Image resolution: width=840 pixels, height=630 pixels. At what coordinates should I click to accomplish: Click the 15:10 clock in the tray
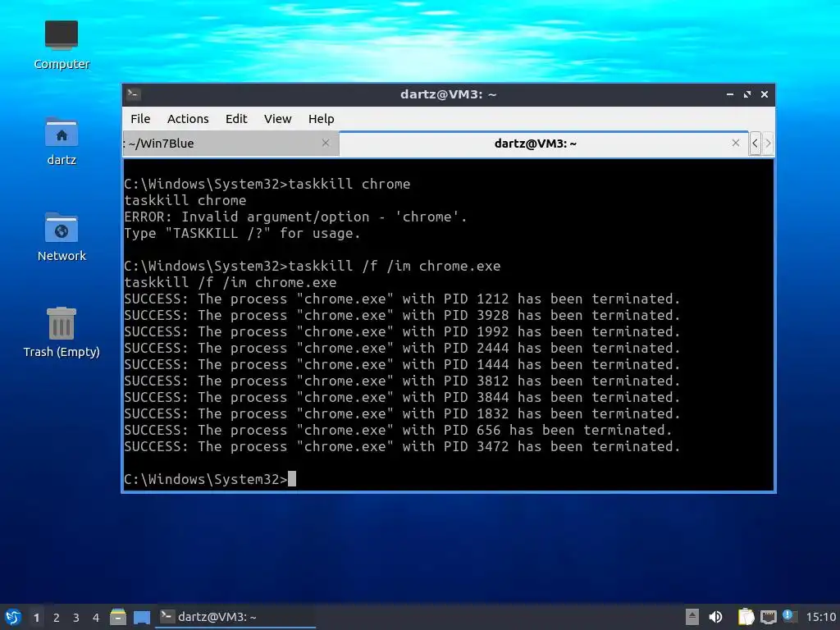[x=820, y=617]
